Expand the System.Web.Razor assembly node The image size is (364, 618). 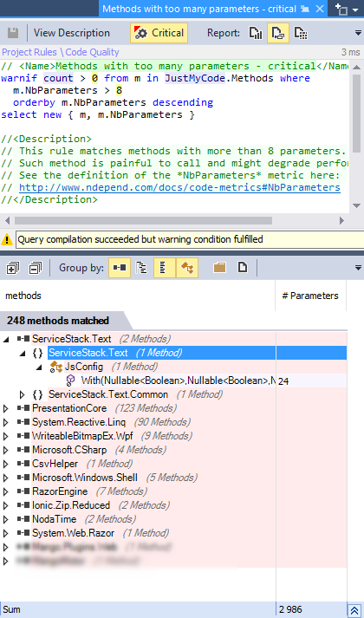click(x=5, y=534)
